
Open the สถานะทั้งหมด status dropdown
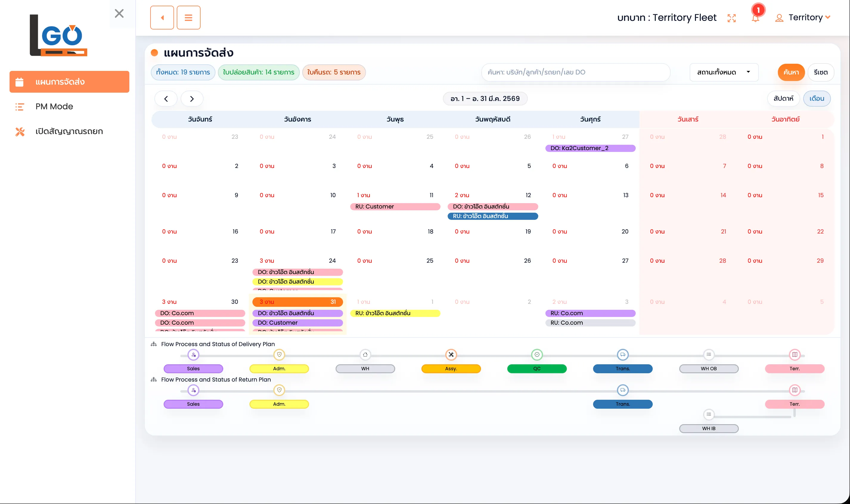[724, 72]
